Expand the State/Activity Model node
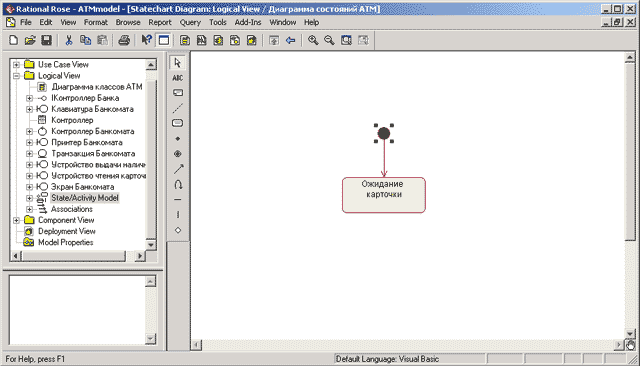This screenshot has width=640, height=366. pyautogui.click(x=29, y=198)
